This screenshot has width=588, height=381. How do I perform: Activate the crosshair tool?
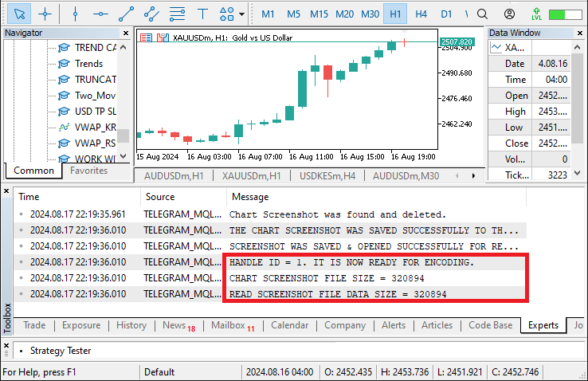pyautogui.click(x=45, y=14)
